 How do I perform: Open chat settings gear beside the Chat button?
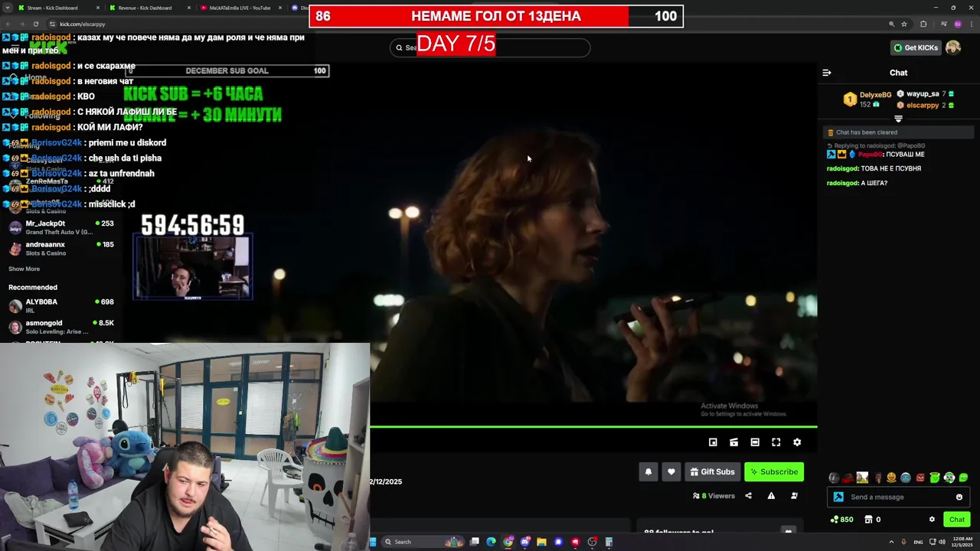tap(932, 520)
